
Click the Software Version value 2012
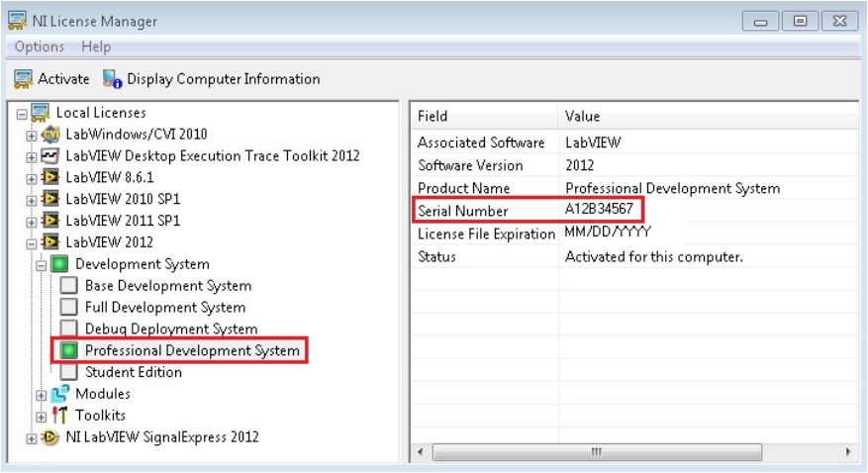(x=580, y=165)
